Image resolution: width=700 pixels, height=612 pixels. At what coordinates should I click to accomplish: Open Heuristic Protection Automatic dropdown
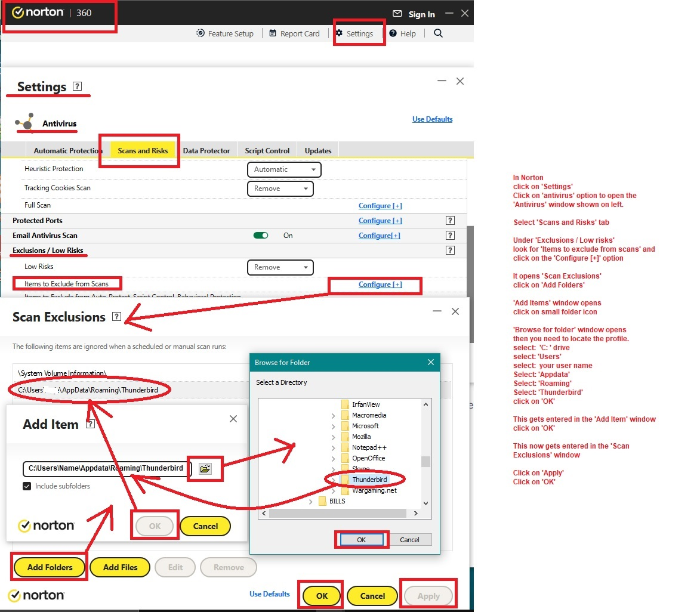point(284,169)
